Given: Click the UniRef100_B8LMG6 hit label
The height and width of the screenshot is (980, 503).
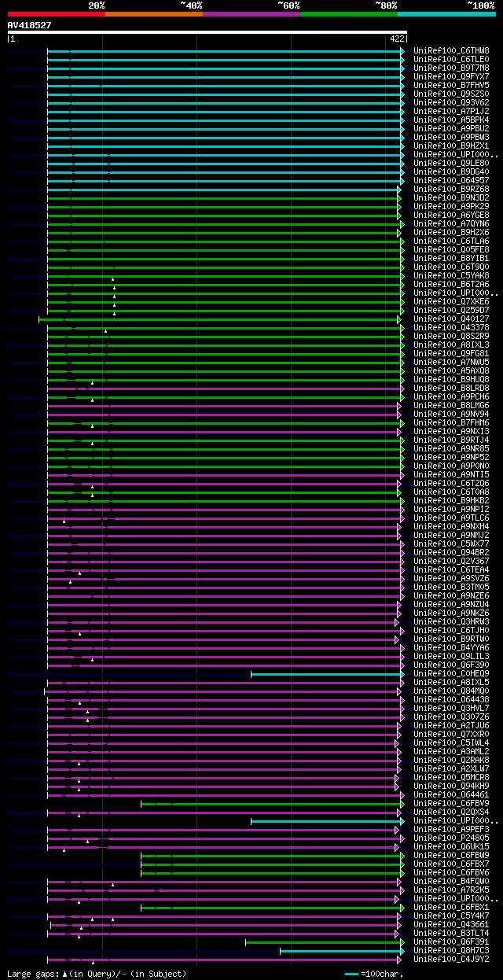Looking at the screenshot, I should [x=451, y=405].
